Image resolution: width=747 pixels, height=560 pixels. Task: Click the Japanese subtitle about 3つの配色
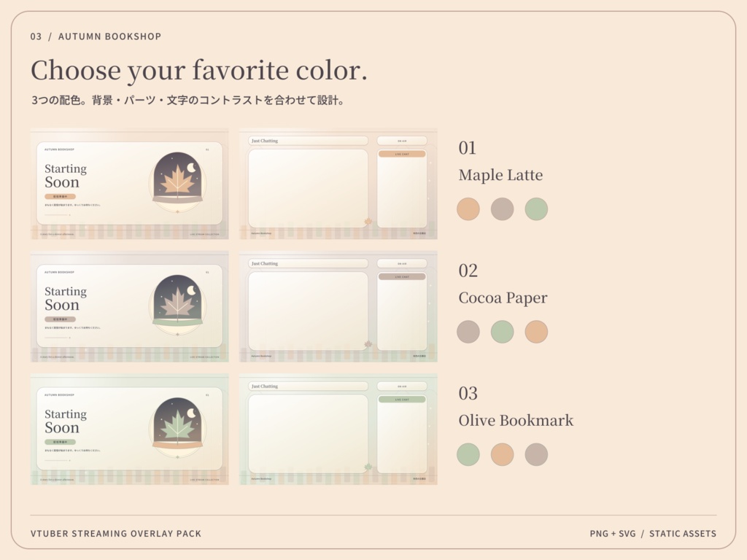(x=188, y=100)
